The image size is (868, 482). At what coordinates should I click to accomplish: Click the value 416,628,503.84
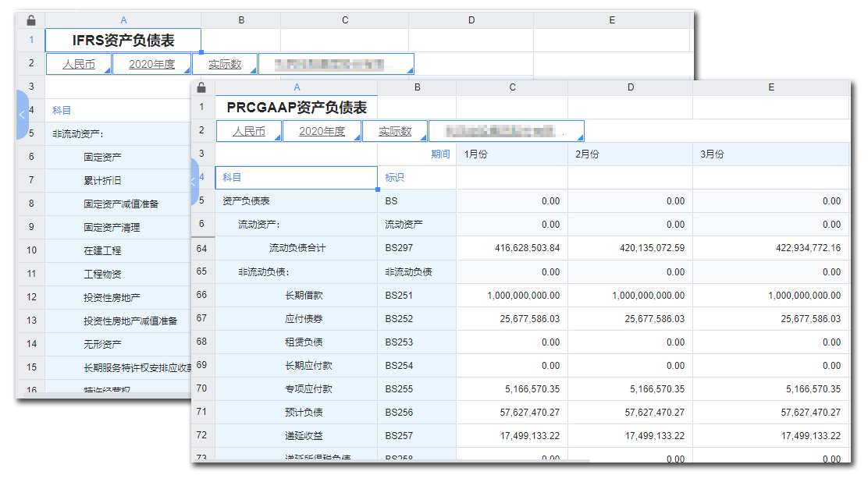coord(512,248)
